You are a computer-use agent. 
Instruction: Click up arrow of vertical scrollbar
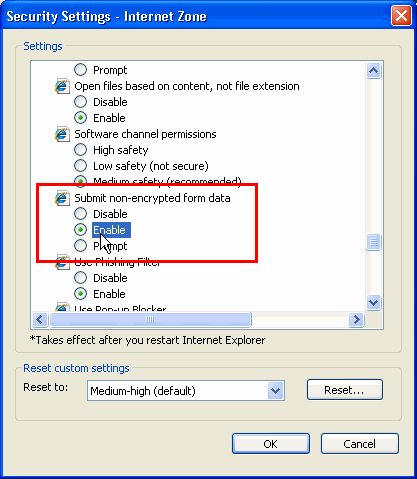[x=373, y=70]
